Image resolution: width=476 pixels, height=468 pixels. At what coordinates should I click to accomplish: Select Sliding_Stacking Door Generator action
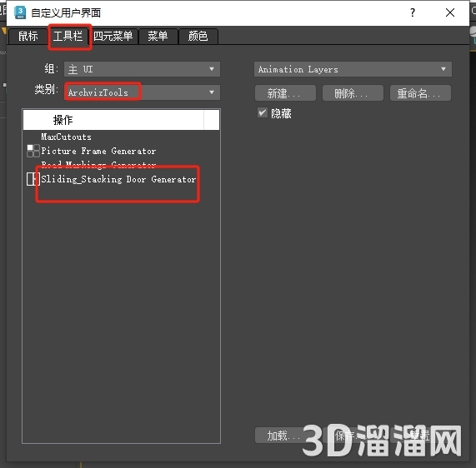coord(118,179)
